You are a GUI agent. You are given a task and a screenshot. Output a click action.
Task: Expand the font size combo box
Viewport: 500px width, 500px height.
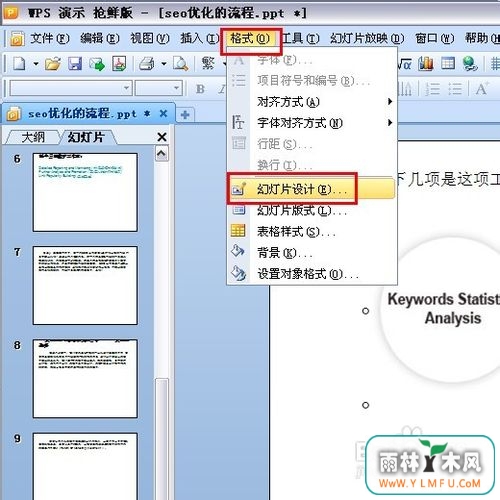point(176,88)
